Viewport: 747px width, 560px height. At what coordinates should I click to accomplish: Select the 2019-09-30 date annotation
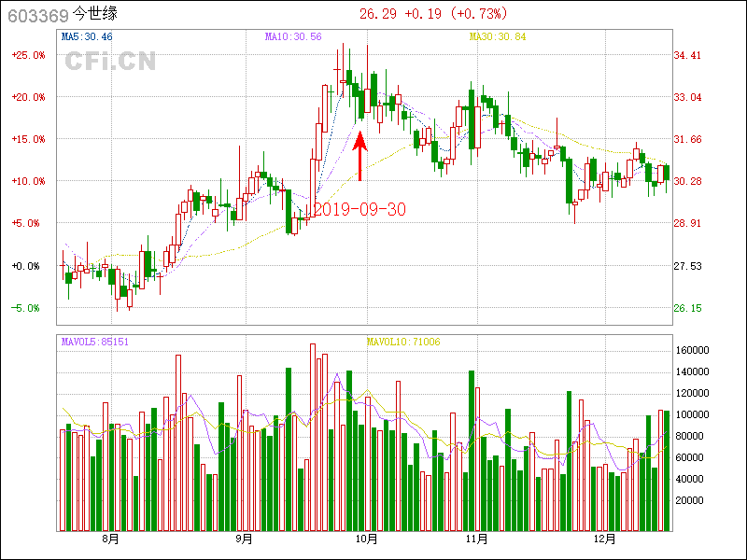(x=359, y=209)
